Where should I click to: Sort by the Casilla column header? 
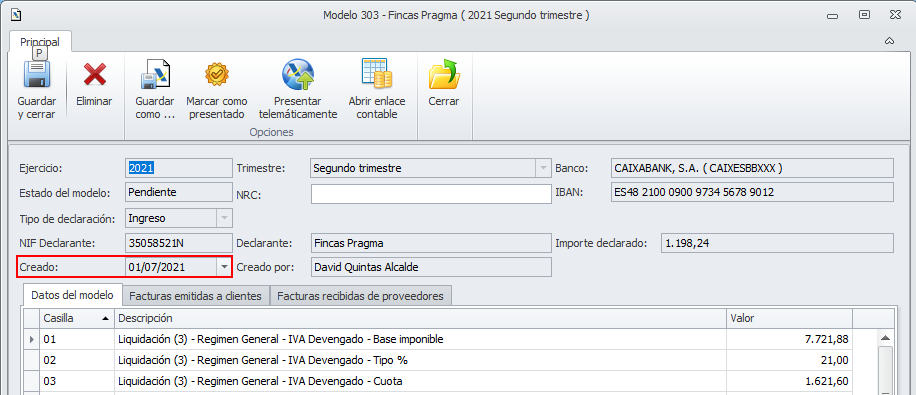[x=76, y=318]
